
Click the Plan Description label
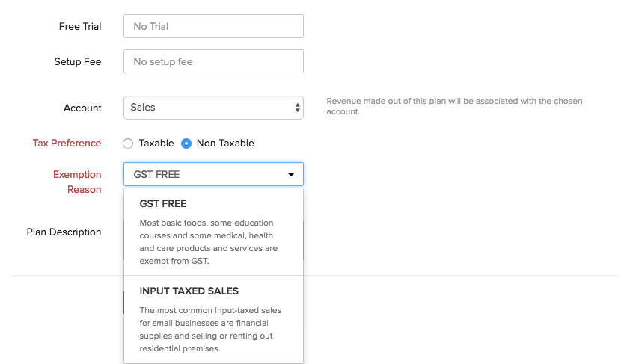(x=64, y=232)
